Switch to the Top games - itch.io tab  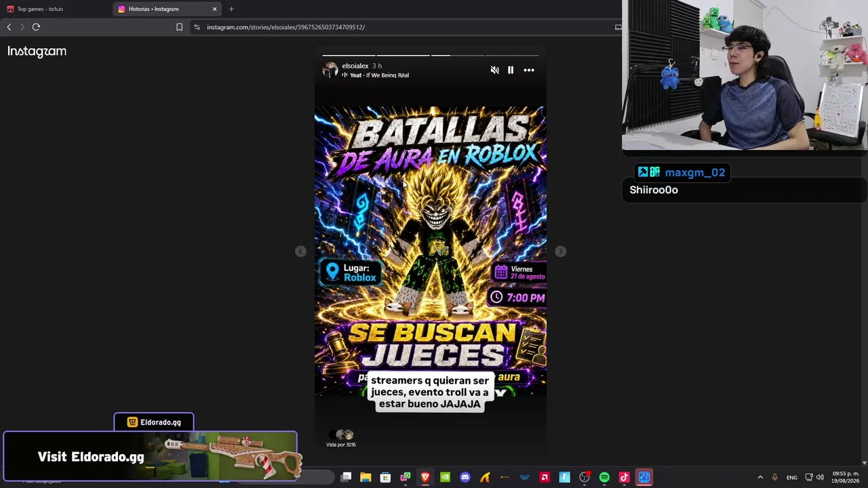pyautogui.click(x=40, y=9)
